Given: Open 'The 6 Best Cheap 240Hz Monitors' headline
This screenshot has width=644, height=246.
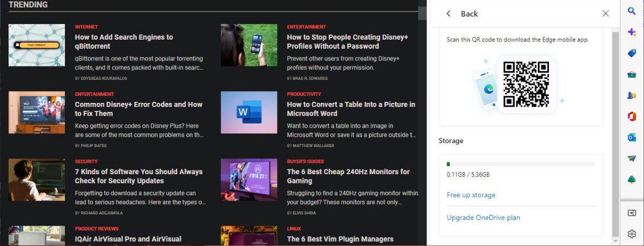Looking at the screenshot, I should [348, 176].
